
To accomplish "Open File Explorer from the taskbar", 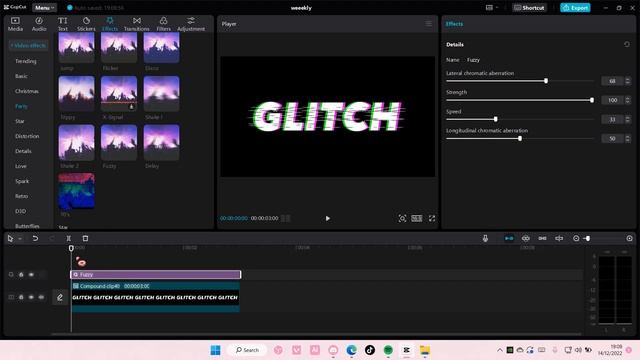I will [425, 350].
